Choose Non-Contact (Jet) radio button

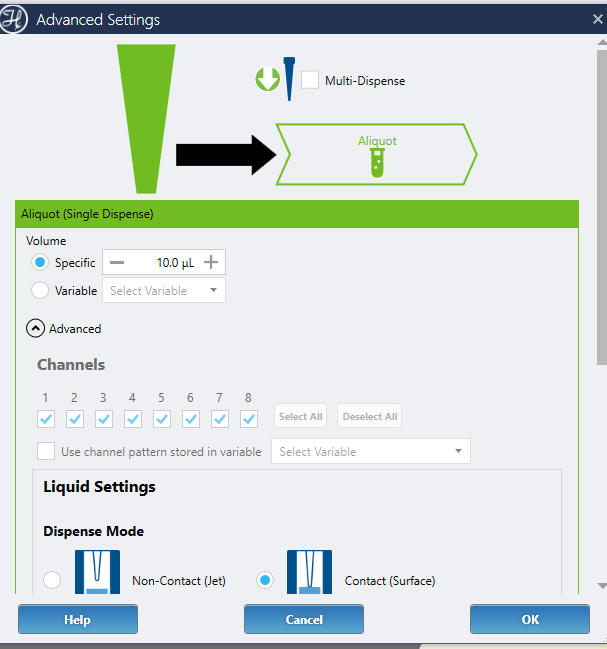click(x=52, y=580)
